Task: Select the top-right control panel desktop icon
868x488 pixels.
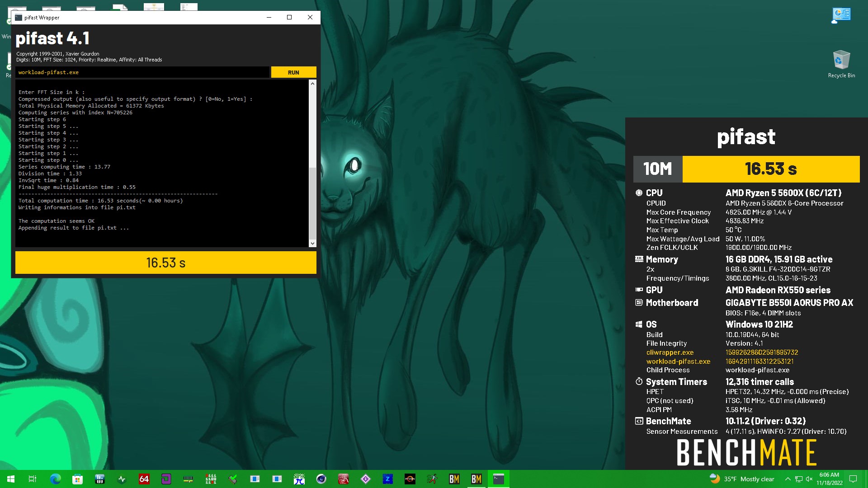Action: click(x=841, y=15)
